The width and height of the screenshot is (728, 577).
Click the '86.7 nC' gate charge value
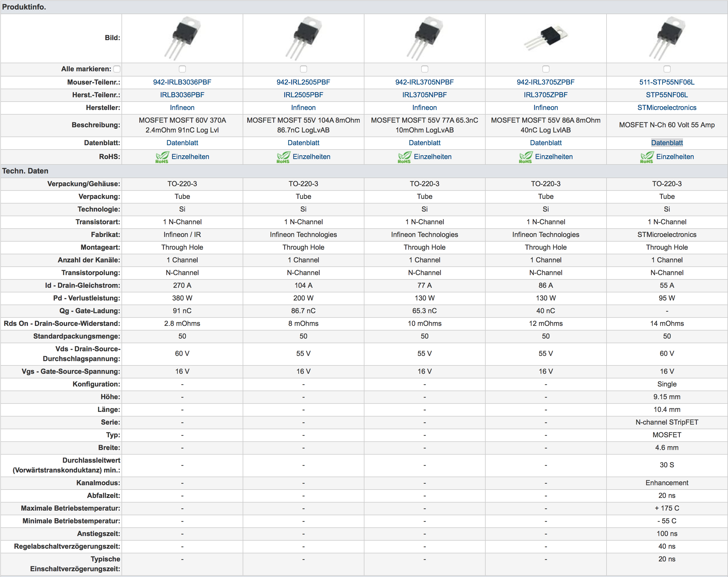click(304, 311)
